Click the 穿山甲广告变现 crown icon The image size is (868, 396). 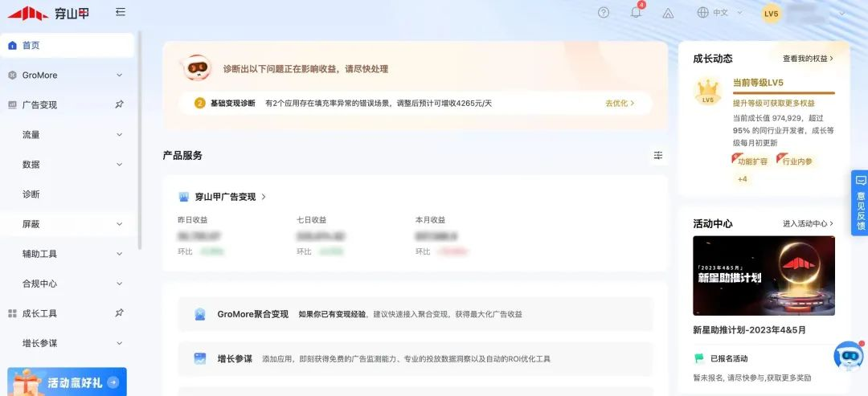tap(184, 196)
